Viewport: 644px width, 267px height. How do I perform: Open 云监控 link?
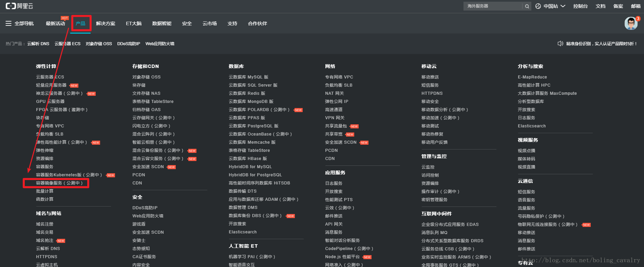pyautogui.click(x=428, y=167)
